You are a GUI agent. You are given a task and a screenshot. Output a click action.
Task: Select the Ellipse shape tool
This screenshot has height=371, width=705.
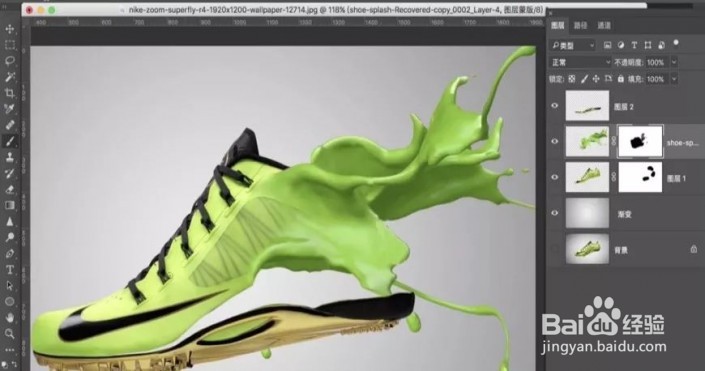[x=9, y=301]
